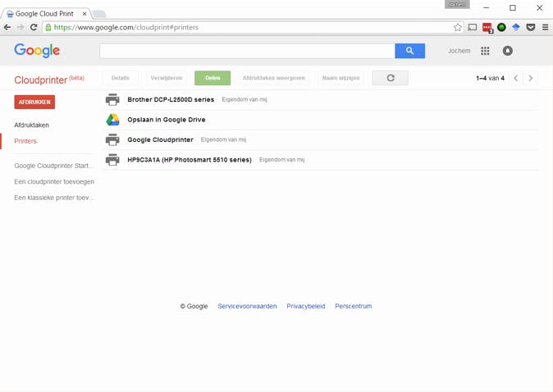Open Servicevoorwaarden footer link

pos(247,306)
